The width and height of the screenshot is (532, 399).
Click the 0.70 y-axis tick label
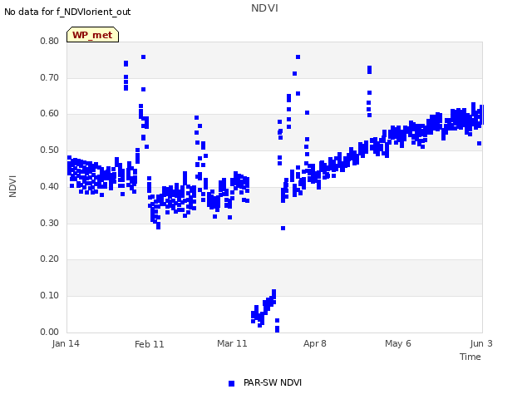(x=49, y=77)
